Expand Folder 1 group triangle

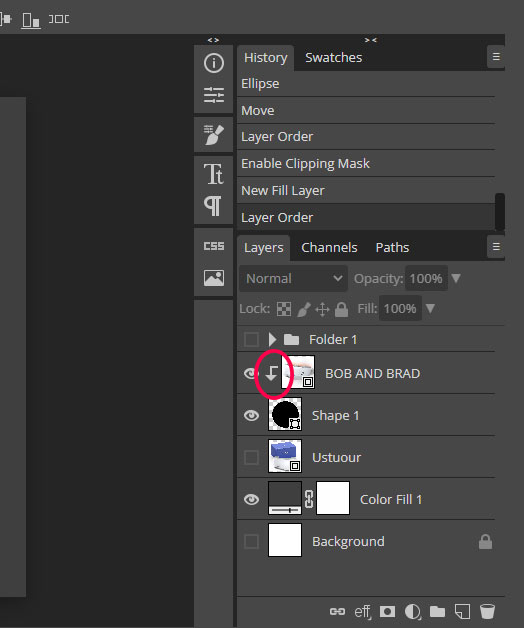coord(272,339)
